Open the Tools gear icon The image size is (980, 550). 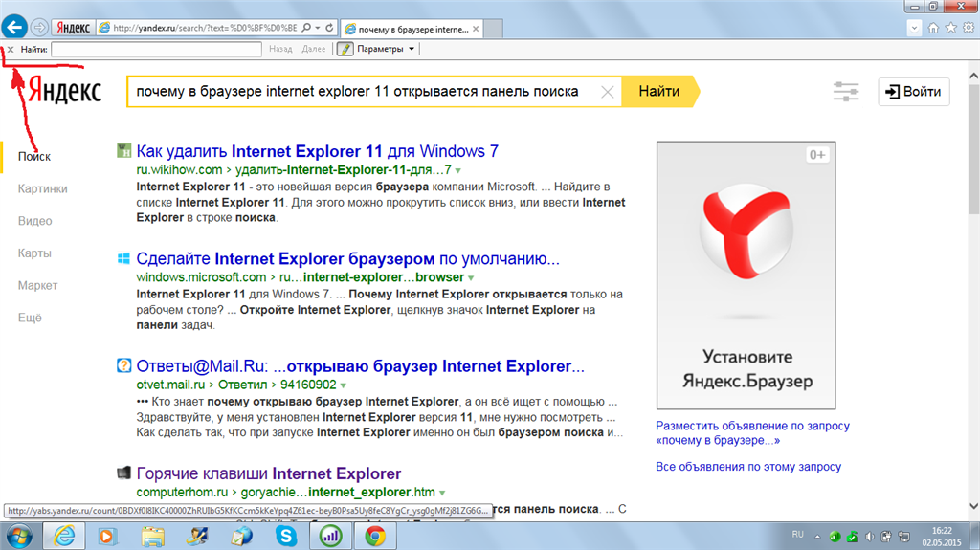point(969,28)
